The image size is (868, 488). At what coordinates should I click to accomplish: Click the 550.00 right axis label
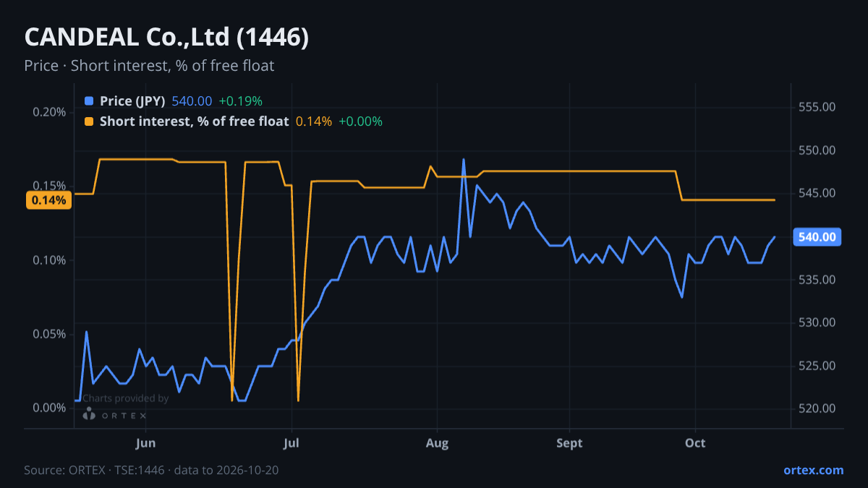pyautogui.click(x=819, y=150)
